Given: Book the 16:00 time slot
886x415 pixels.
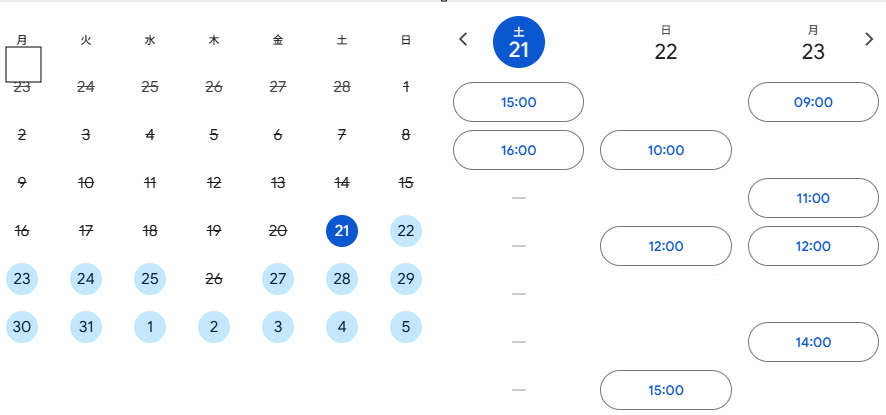Looking at the screenshot, I should 518,150.
